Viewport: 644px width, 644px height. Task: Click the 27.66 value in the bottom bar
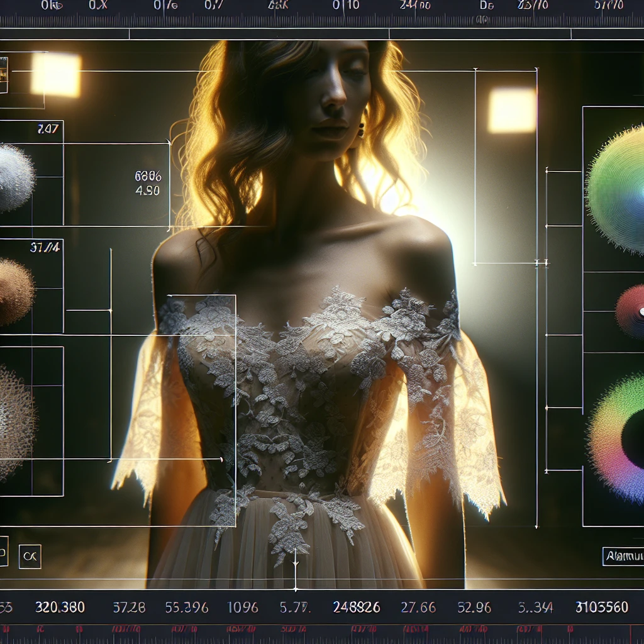pos(418,608)
